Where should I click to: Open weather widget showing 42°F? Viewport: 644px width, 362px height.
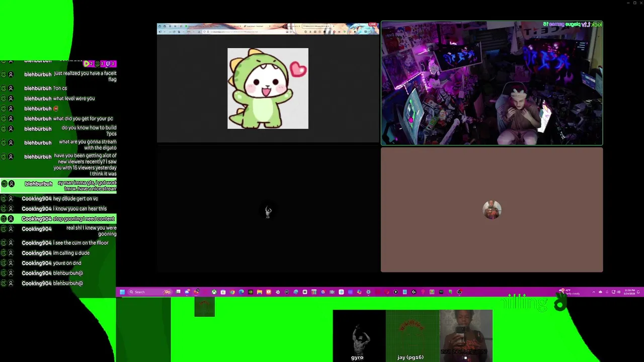tap(571, 292)
